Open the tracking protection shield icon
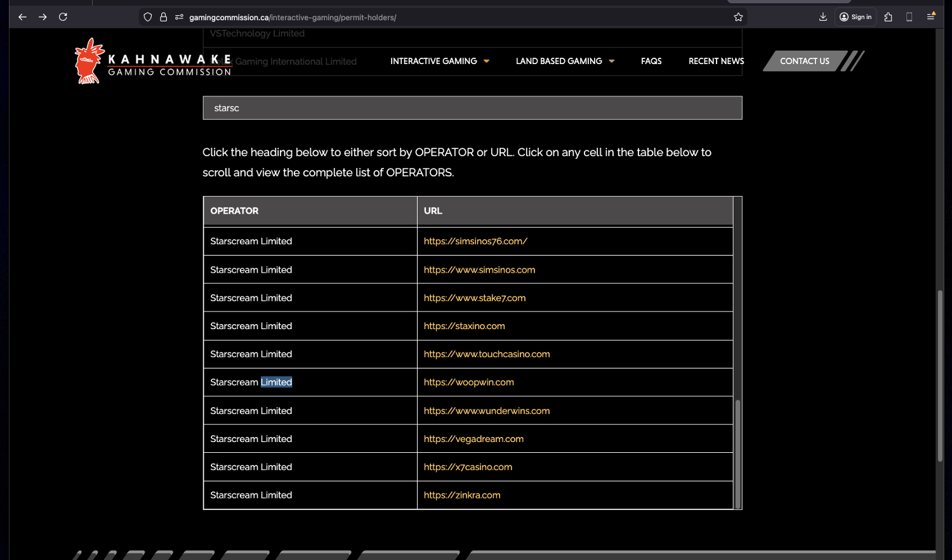The width and height of the screenshot is (952, 560). tap(148, 17)
